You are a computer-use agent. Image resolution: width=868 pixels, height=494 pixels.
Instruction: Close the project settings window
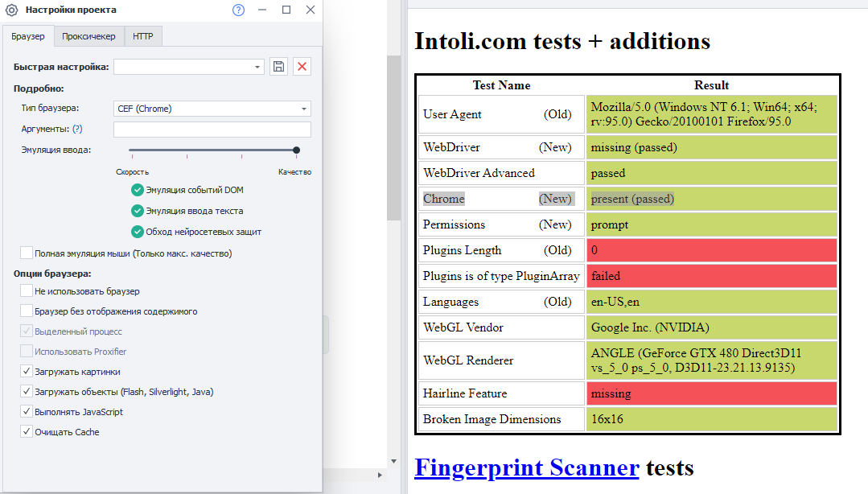(311, 10)
